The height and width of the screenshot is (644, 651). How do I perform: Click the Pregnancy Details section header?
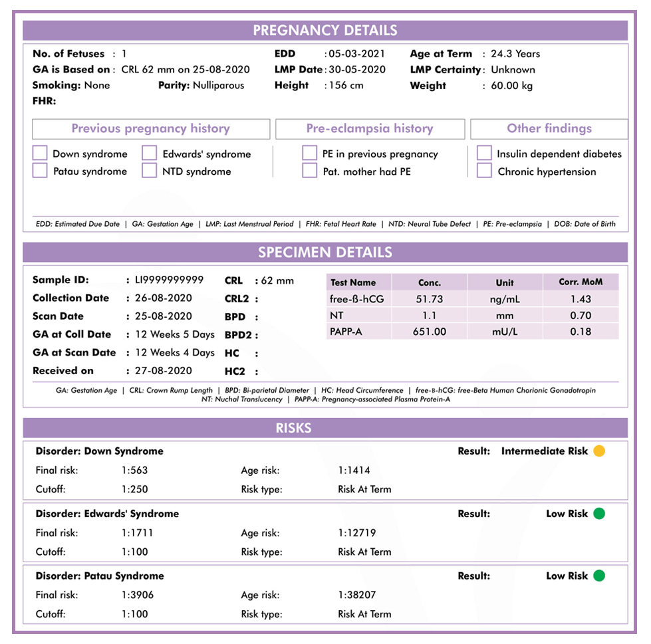(325, 31)
